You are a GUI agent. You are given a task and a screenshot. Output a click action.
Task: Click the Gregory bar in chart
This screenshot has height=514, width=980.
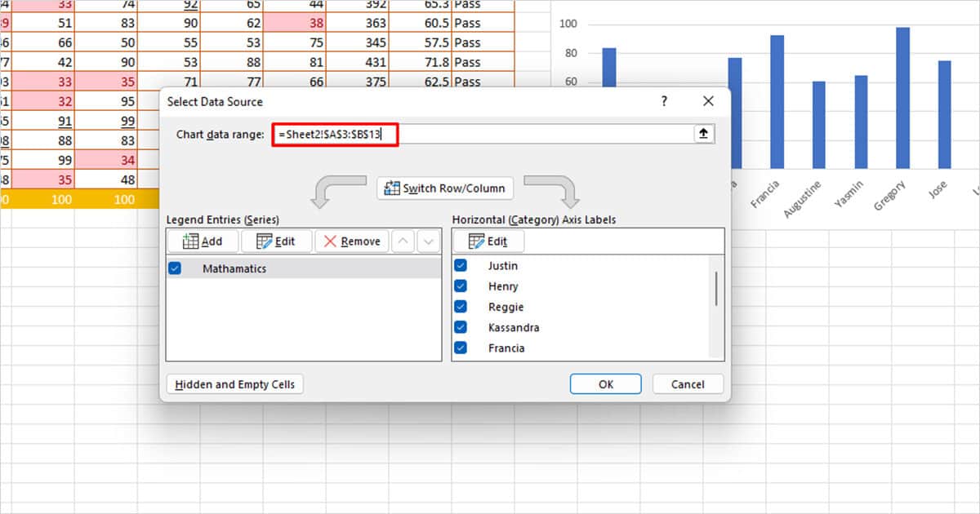pos(902,98)
